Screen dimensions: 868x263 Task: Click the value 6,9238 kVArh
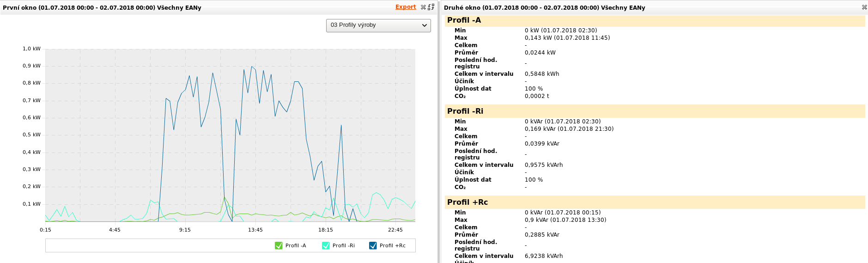click(544, 256)
